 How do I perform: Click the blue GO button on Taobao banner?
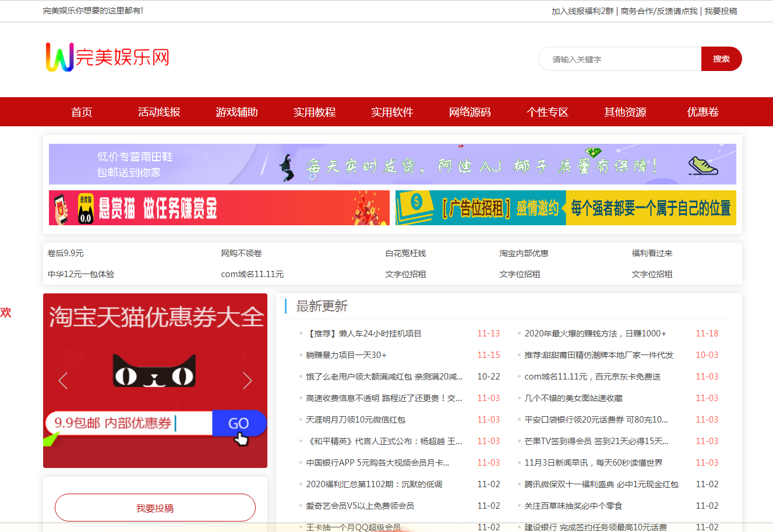238,423
